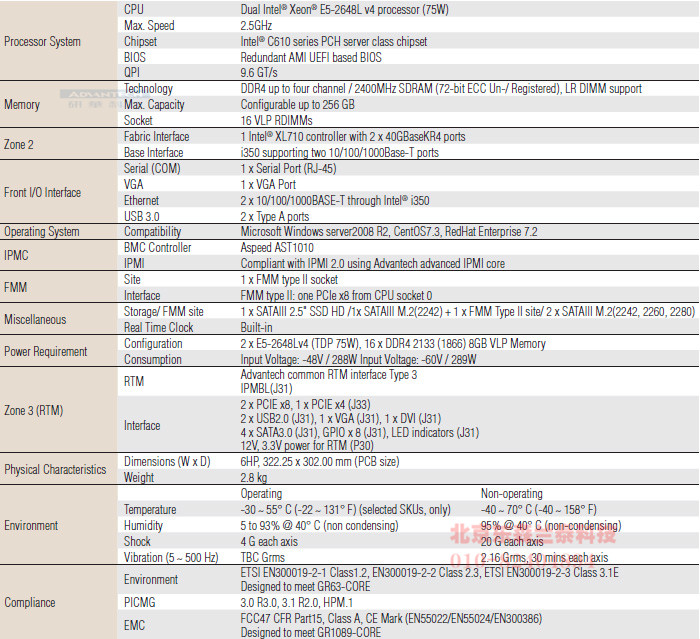Click the Compliance category label
This screenshot has height=639, width=700.
click(x=30, y=602)
